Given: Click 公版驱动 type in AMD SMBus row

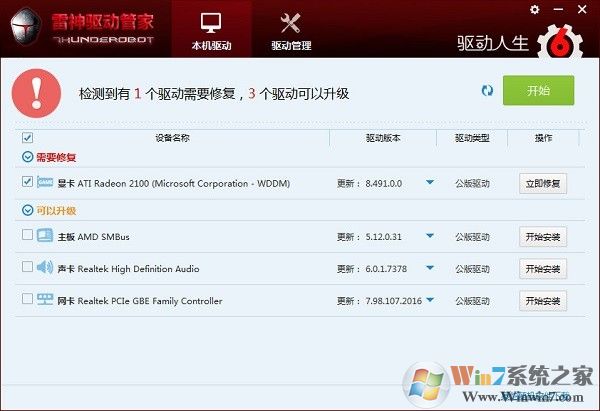Looking at the screenshot, I should pos(472,237).
